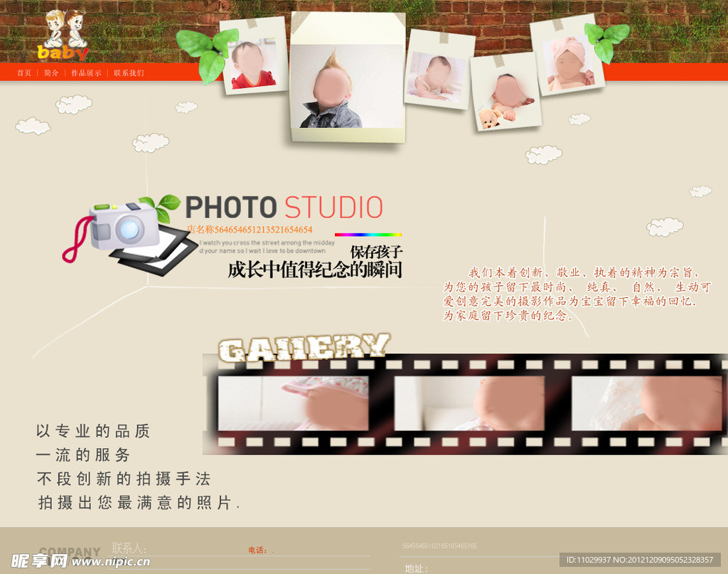Open the 作品展示 navigation item

[86, 73]
